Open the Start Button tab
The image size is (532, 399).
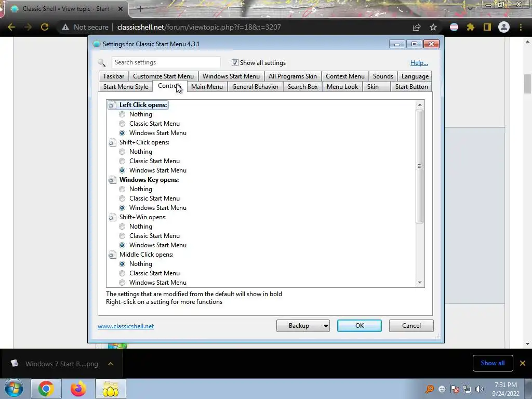click(x=411, y=87)
